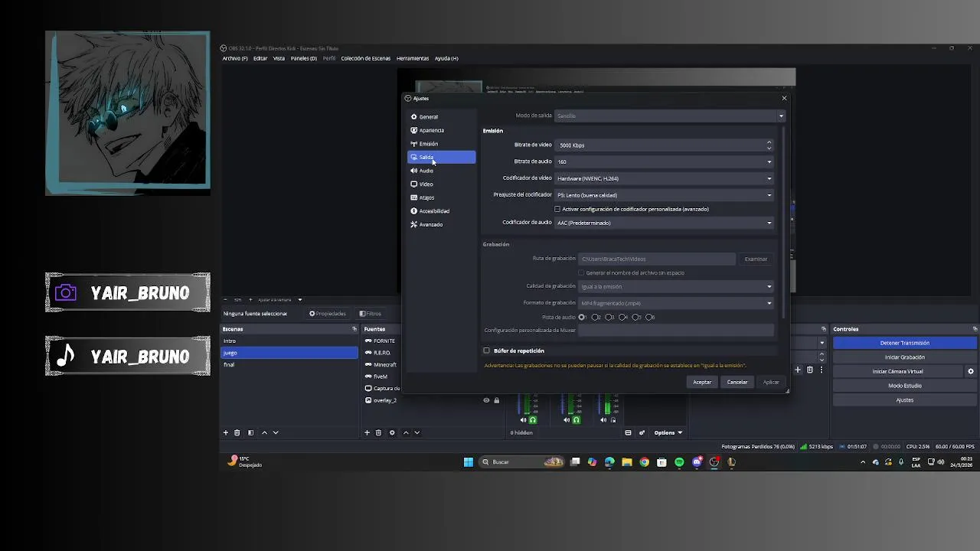This screenshot has height=551, width=980.
Task: Toggle visibility eye of overlay_2 source
Action: pyautogui.click(x=486, y=400)
